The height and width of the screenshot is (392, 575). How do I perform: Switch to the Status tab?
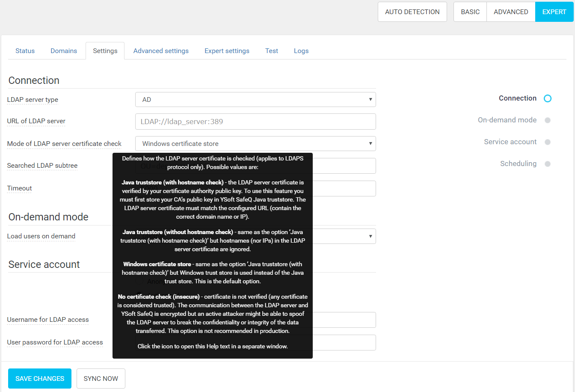(25, 51)
